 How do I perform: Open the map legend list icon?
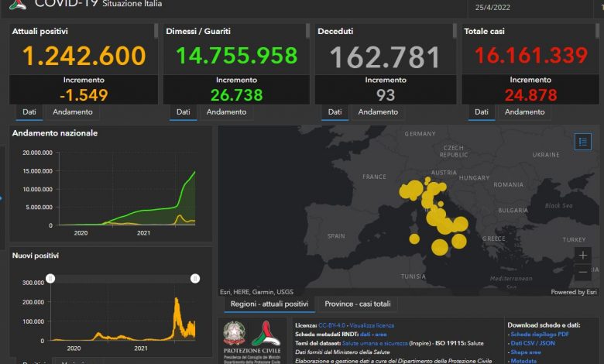coord(582,142)
